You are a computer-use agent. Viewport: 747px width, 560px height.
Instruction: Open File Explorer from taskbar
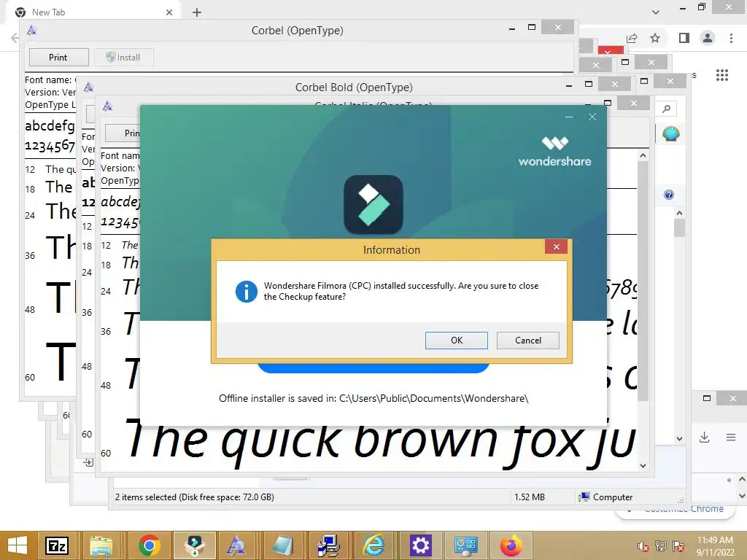point(101,545)
